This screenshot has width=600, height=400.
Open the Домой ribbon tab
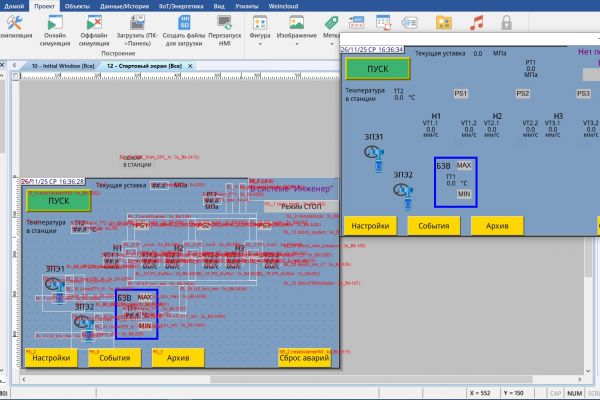(x=14, y=6)
